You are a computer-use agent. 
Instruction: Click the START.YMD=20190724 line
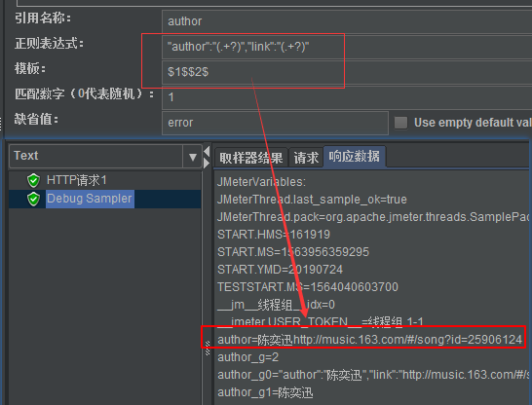280,270
